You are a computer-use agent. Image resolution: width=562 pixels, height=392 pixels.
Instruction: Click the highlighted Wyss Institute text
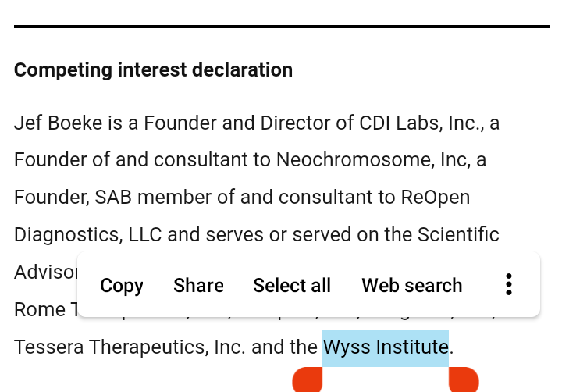pyautogui.click(x=386, y=347)
